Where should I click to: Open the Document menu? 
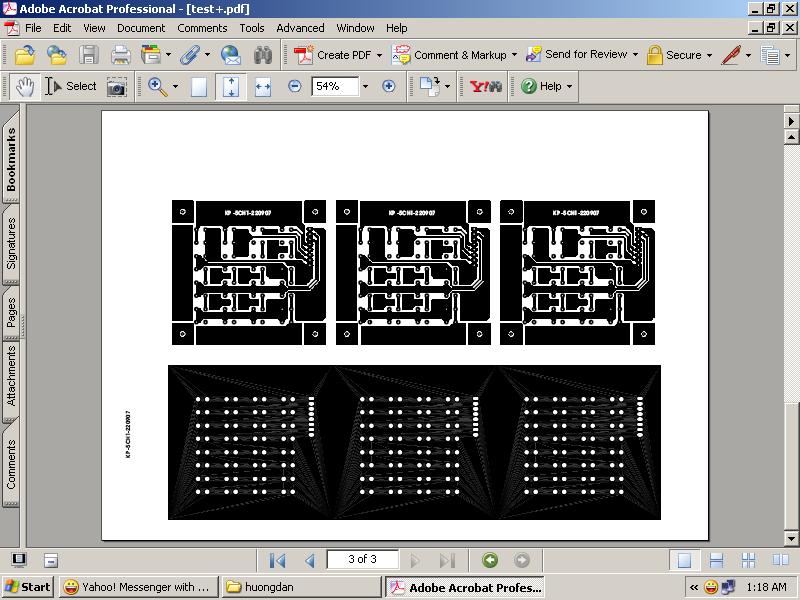141,28
